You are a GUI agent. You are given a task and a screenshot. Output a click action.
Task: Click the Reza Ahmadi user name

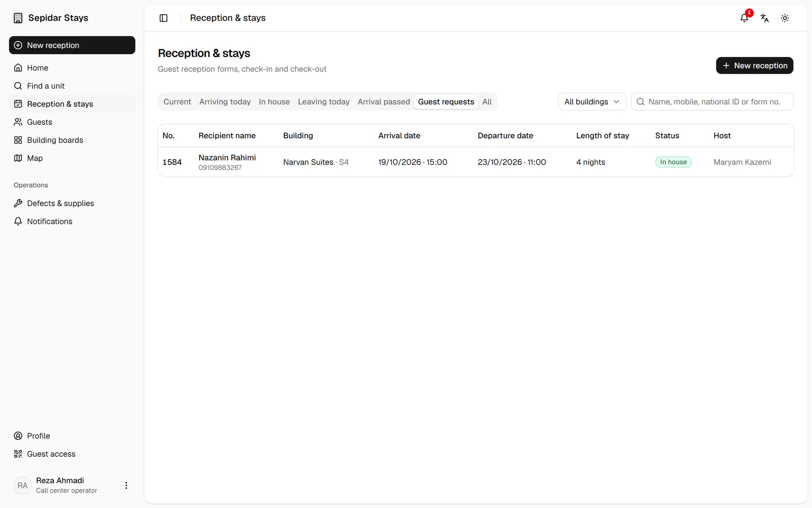[60, 480]
